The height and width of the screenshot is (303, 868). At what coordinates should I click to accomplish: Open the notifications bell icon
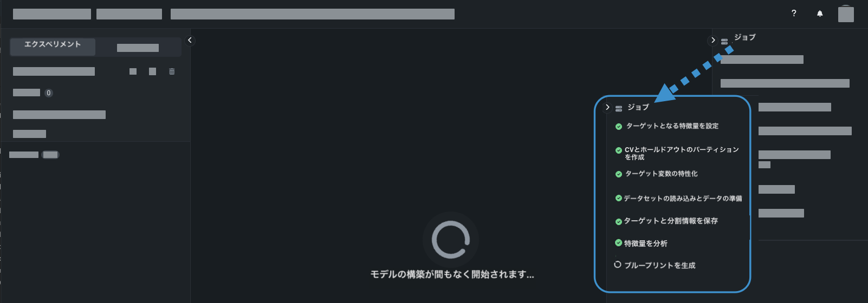coord(820,14)
